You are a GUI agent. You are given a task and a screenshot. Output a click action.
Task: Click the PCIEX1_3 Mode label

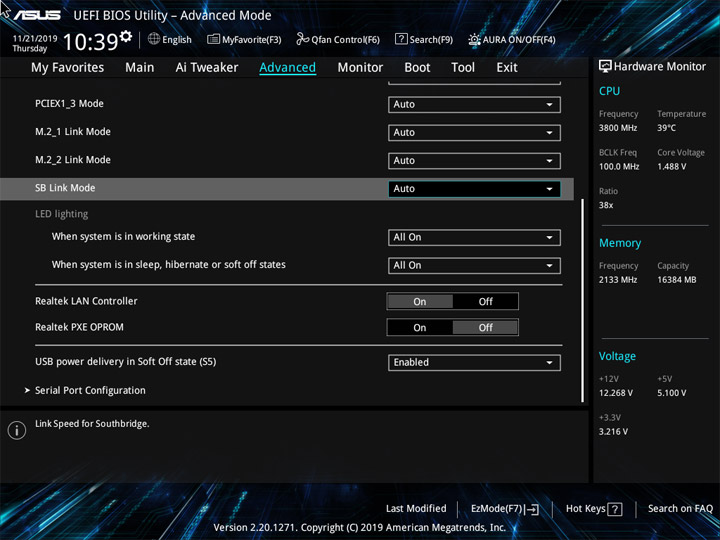point(69,104)
